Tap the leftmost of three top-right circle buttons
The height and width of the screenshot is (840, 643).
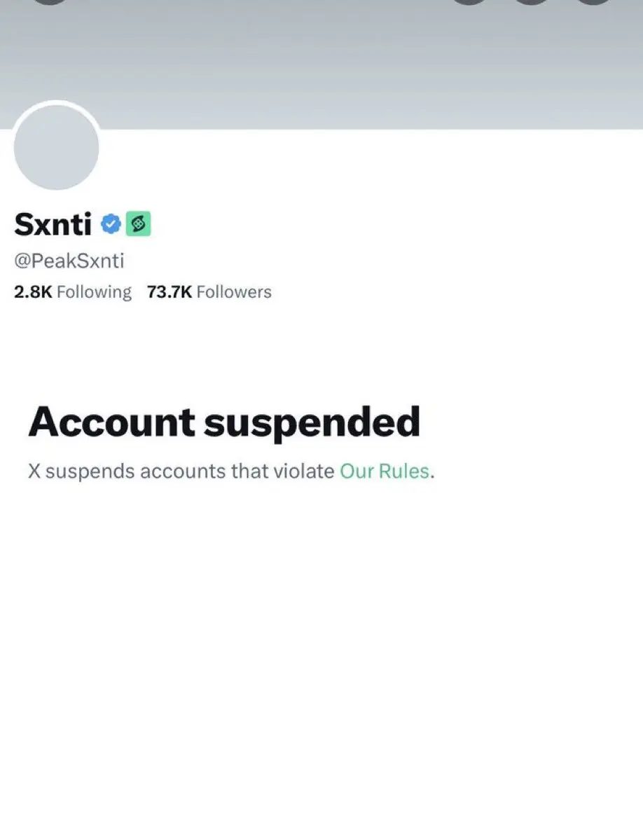pyautogui.click(x=469, y=2)
